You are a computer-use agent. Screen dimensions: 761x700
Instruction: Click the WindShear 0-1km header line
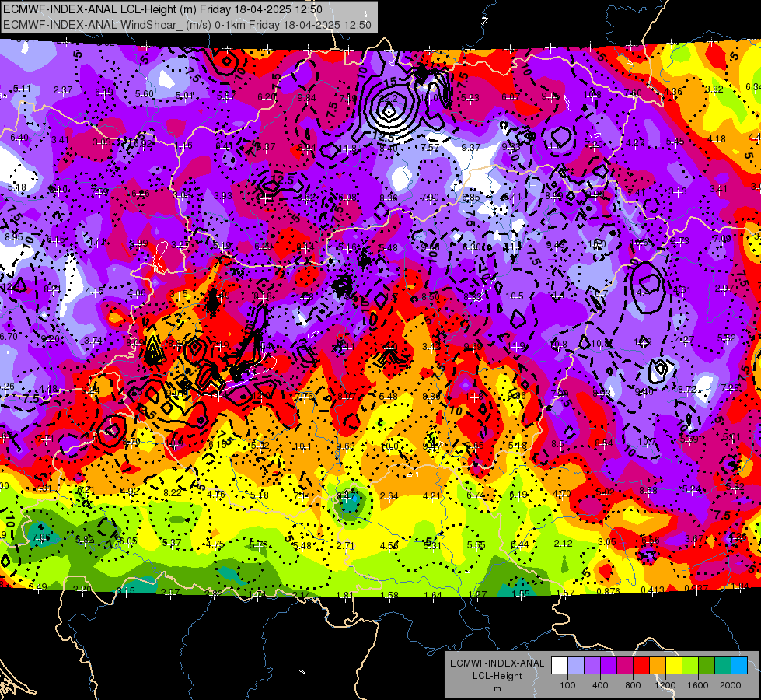tap(187, 25)
